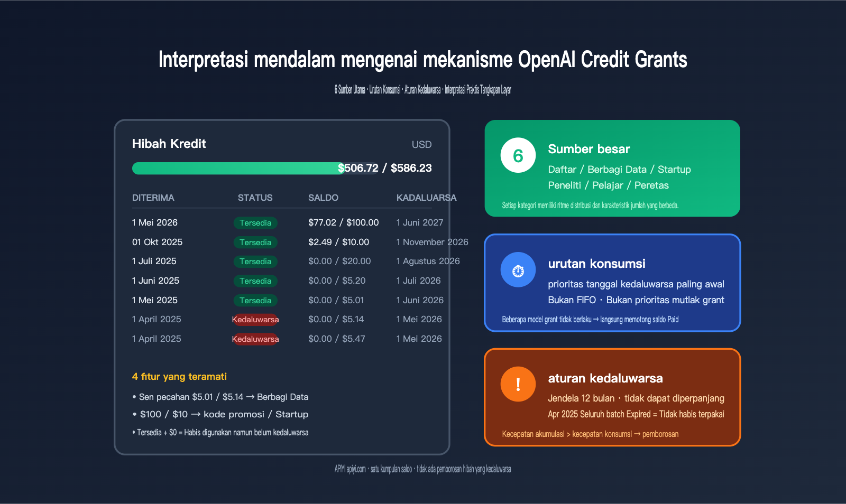The width and height of the screenshot is (846, 504).
Task: Click the subtitle line 6 Sumber Utama
Action: (x=423, y=90)
